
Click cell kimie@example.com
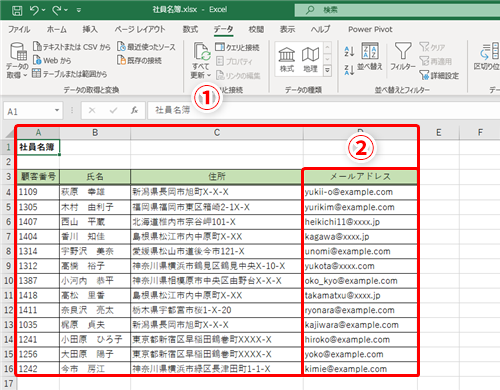[360, 369]
